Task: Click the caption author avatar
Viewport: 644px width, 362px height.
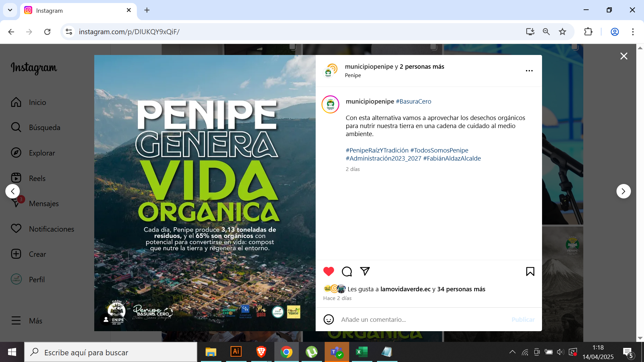Action: (x=330, y=105)
